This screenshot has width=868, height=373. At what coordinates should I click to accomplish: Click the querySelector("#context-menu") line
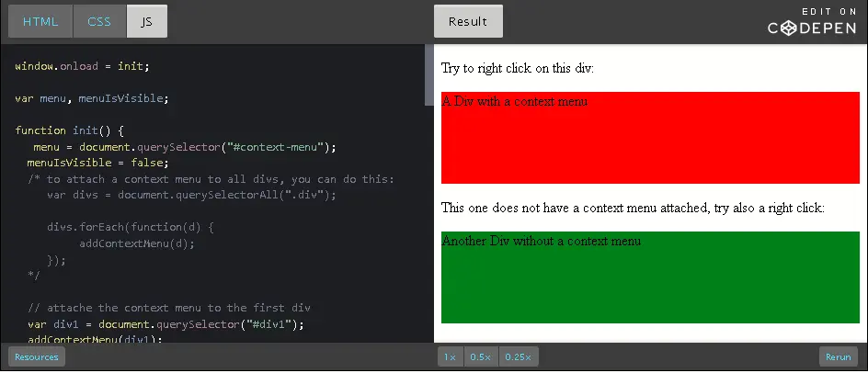pos(185,147)
